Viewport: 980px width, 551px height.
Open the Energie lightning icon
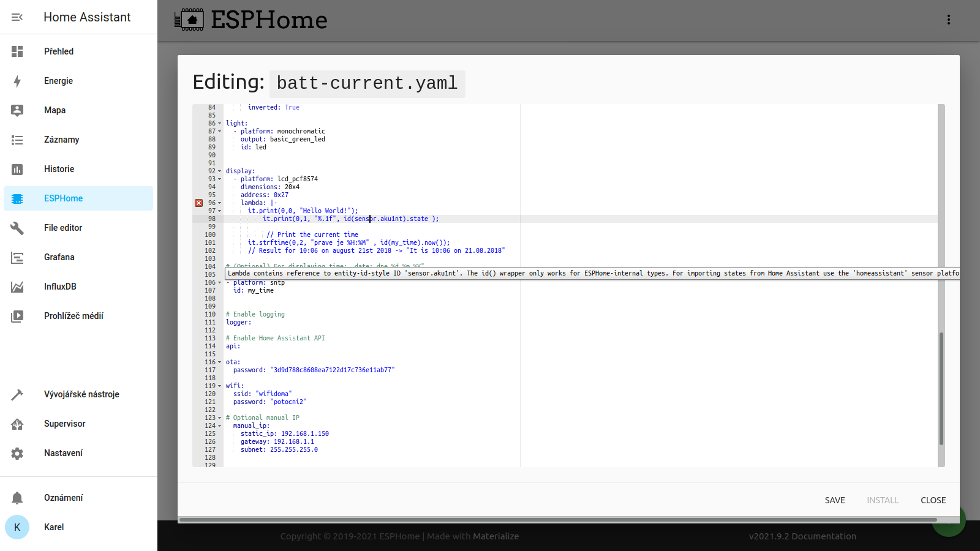tap(17, 81)
